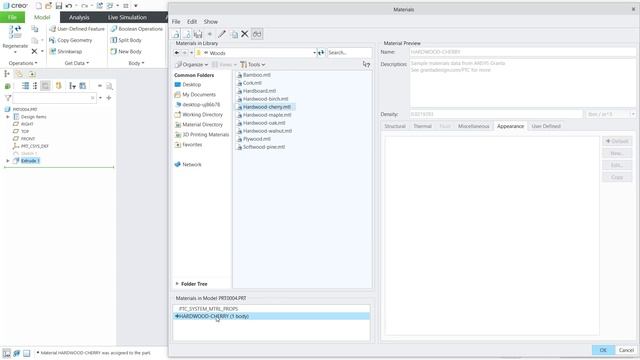The image size is (640, 360).
Task: Toggle the glasses preview icon in the Materials toolbar
Action: click(x=257, y=34)
